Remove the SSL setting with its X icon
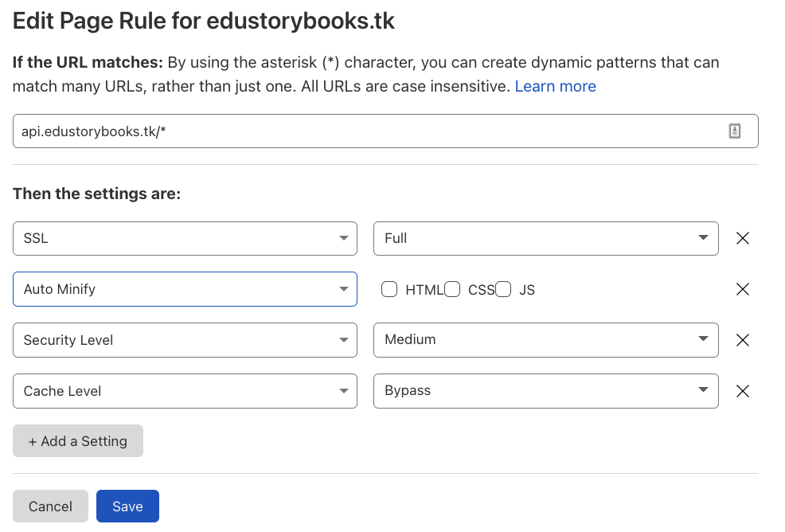 742,238
